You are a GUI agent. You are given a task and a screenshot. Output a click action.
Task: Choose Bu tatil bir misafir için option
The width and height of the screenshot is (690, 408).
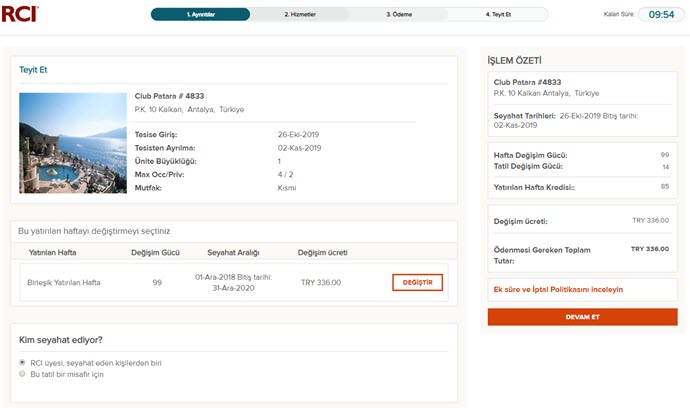pyautogui.click(x=22, y=374)
